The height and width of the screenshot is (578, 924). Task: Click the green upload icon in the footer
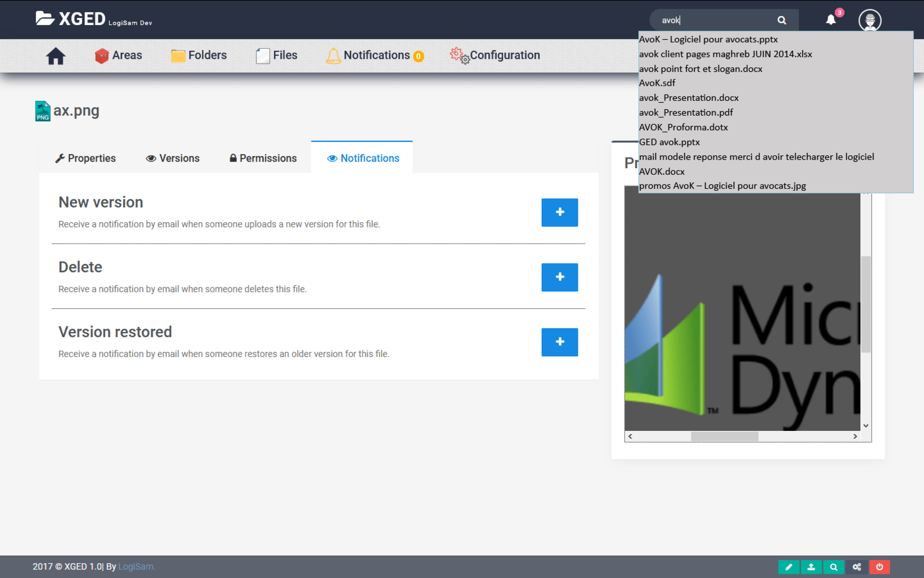[x=811, y=567]
